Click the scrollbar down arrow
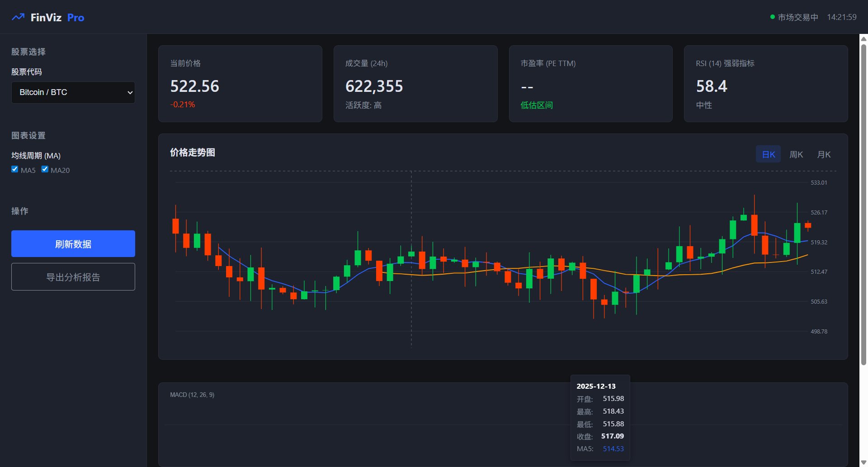Image resolution: width=868 pixels, height=467 pixels. coord(863,462)
